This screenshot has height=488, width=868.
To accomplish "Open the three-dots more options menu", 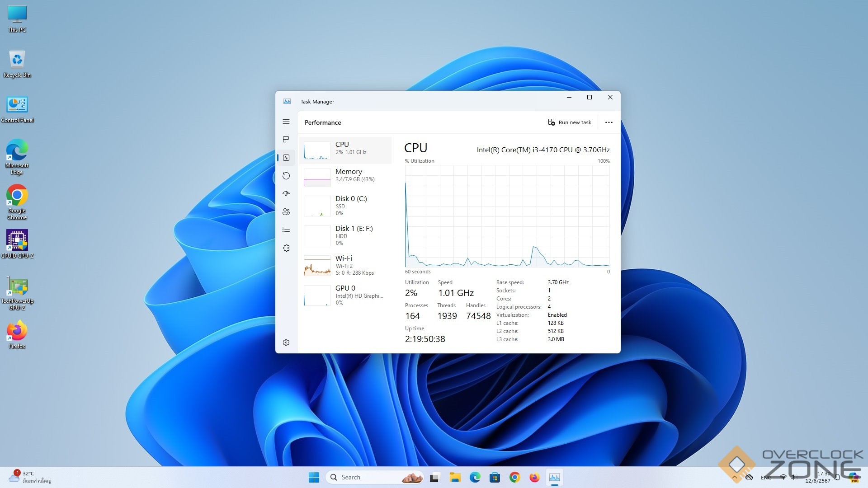I will (x=609, y=122).
